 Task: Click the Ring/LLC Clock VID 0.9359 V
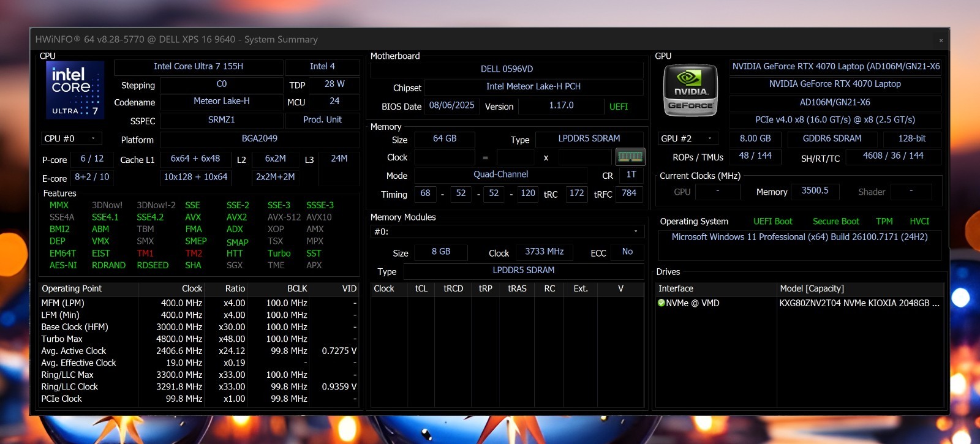click(x=339, y=386)
